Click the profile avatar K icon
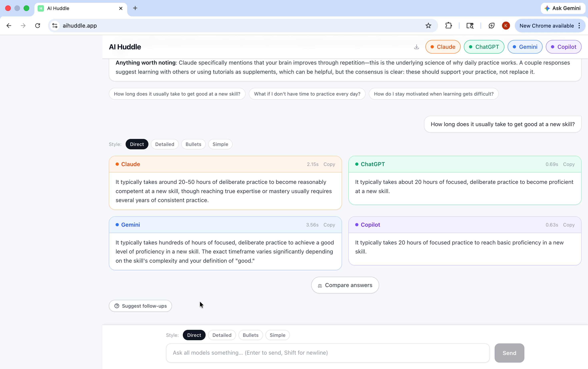The image size is (588, 369). (x=506, y=26)
